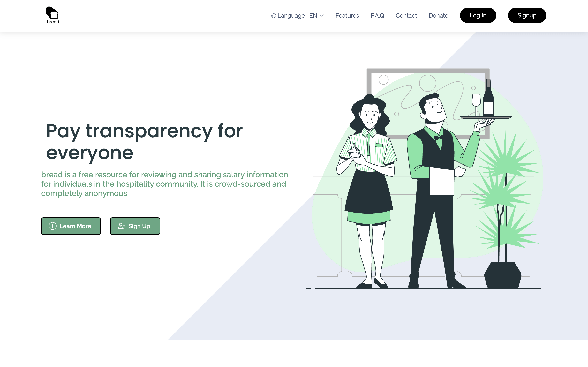Screen dimensions: 588x367
Task: Click the Sign Up call-to-action button
Action: [x=135, y=226]
